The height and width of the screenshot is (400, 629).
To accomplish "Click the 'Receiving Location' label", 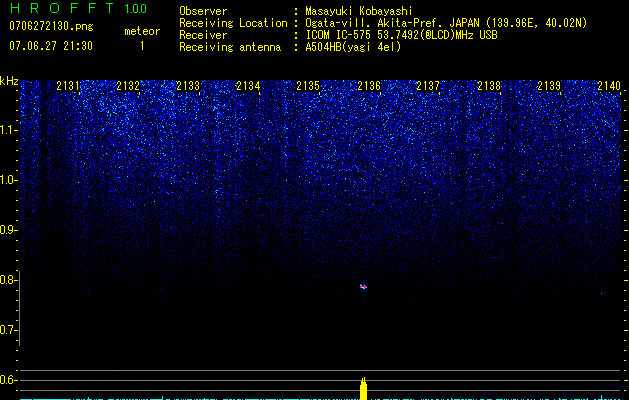I will (x=233, y=23).
